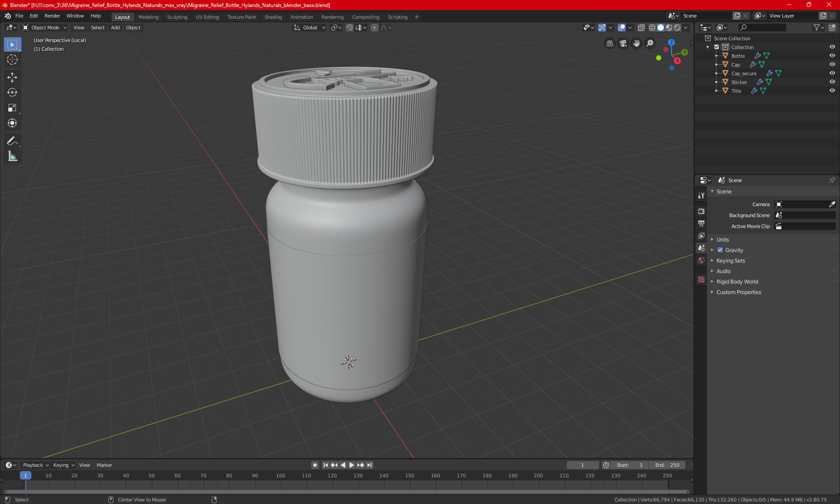This screenshot has width=840, height=504.
Task: Open the Global transform orientation dropdown
Action: coord(309,28)
